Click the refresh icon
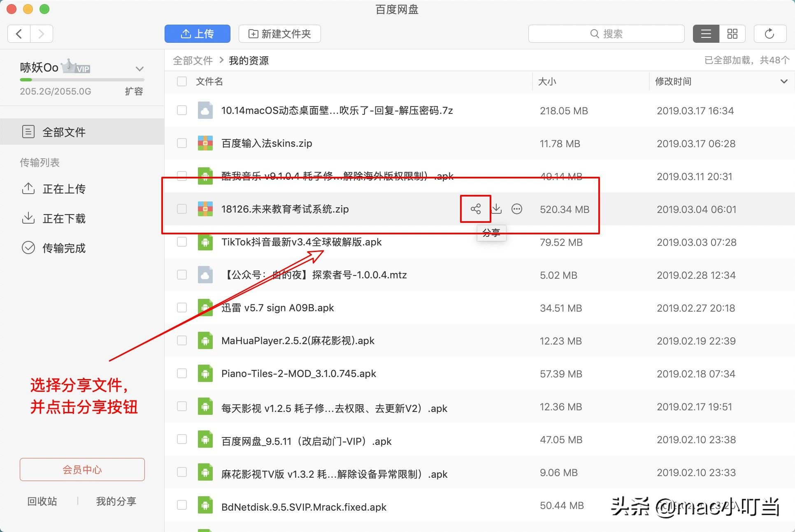This screenshot has width=795, height=532. (769, 34)
